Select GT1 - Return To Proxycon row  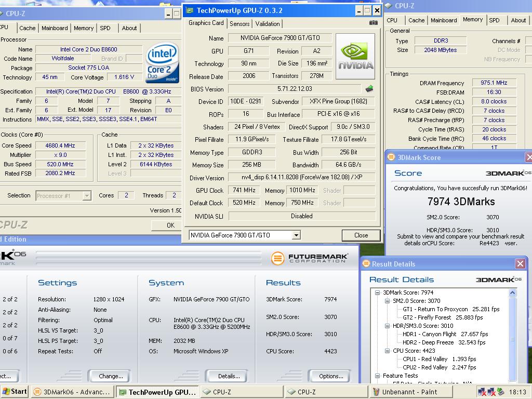point(451,309)
